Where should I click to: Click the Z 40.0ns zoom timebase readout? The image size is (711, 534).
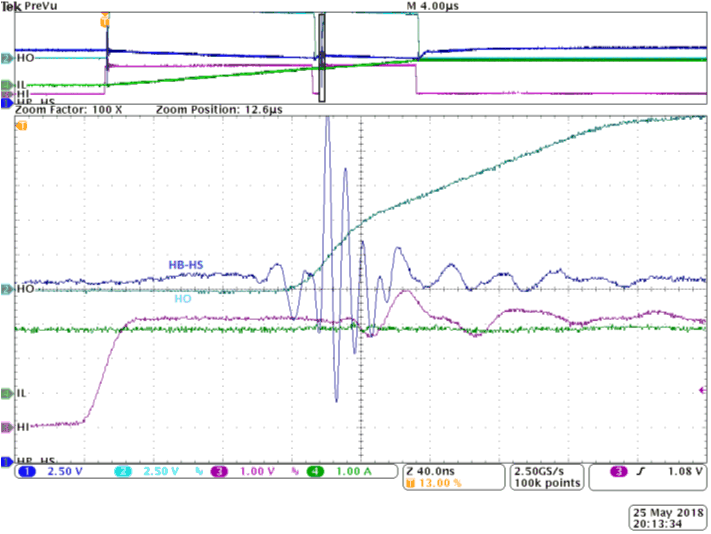coord(430,471)
